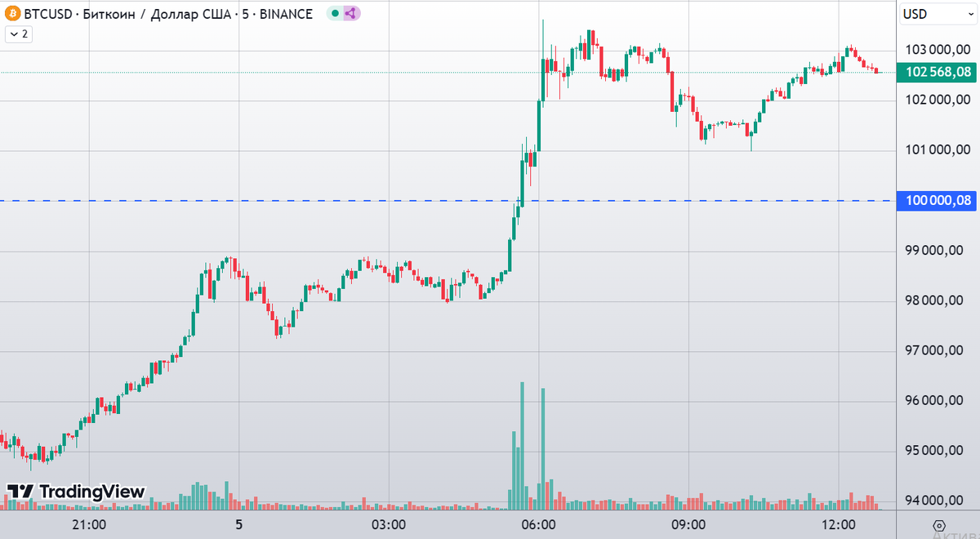Toggle the market status indicator pill
Viewport: 980px width, 539px height.
[342, 14]
